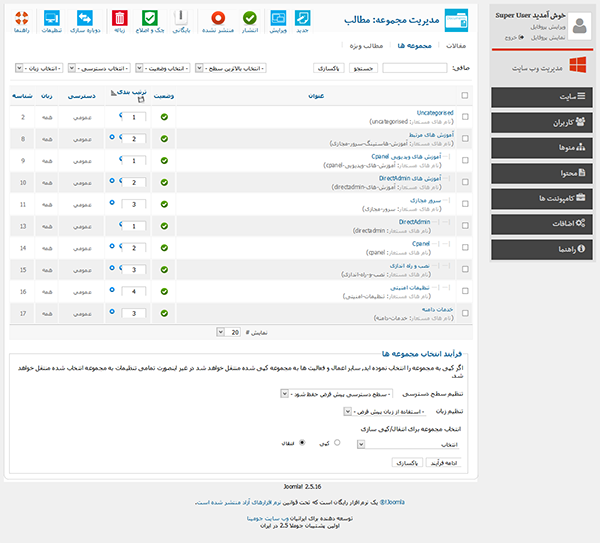Click the reorder arrow icon in Uncategorised row

121,115
